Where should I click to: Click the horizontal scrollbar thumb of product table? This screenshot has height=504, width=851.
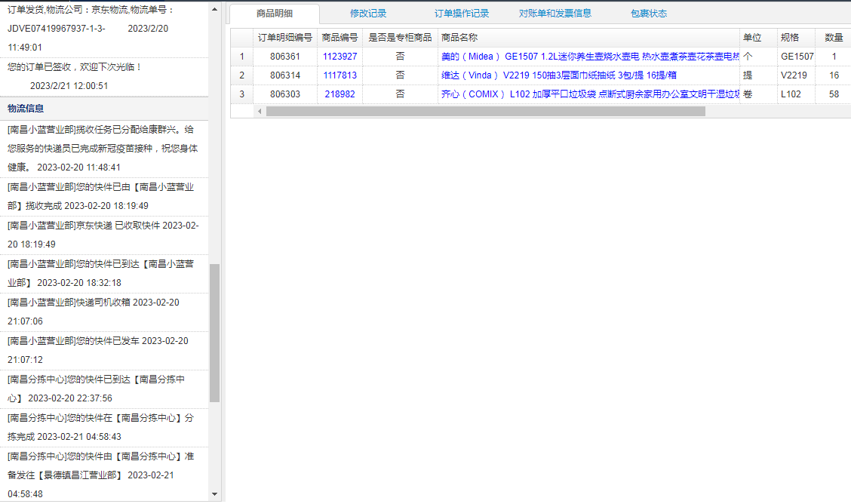coord(486,111)
